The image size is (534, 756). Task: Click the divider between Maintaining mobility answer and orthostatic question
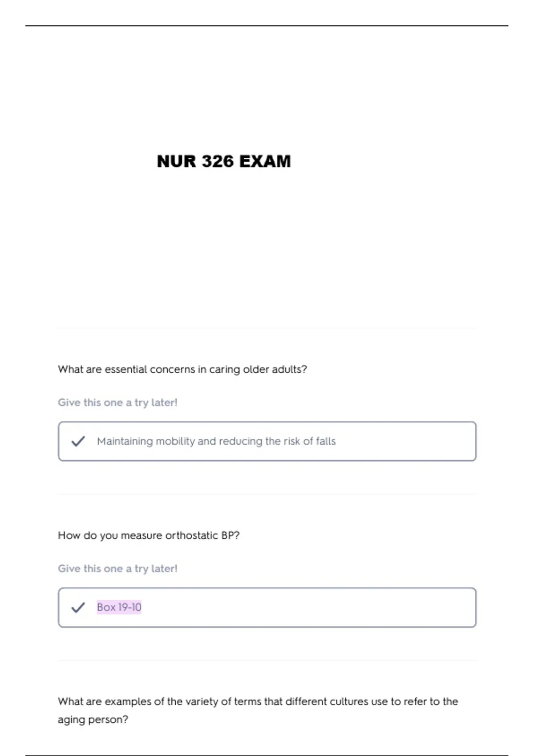click(x=267, y=494)
